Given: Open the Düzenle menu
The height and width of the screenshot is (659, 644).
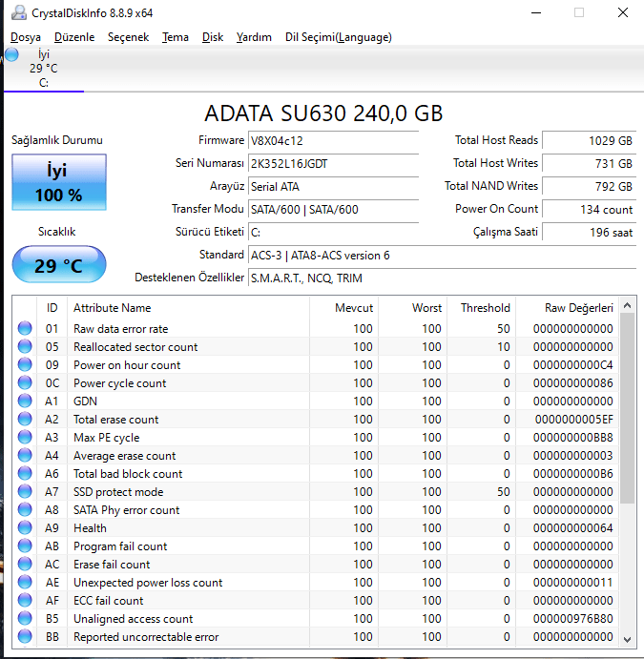Looking at the screenshot, I should click(x=74, y=37).
